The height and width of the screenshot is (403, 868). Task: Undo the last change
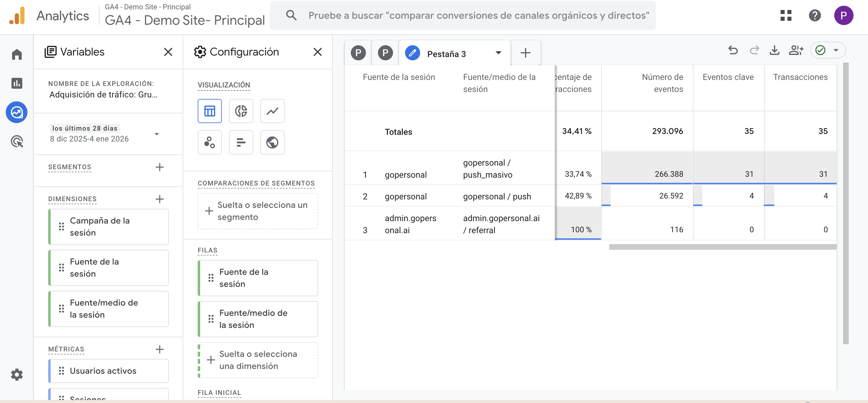pyautogui.click(x=733, y=50)
